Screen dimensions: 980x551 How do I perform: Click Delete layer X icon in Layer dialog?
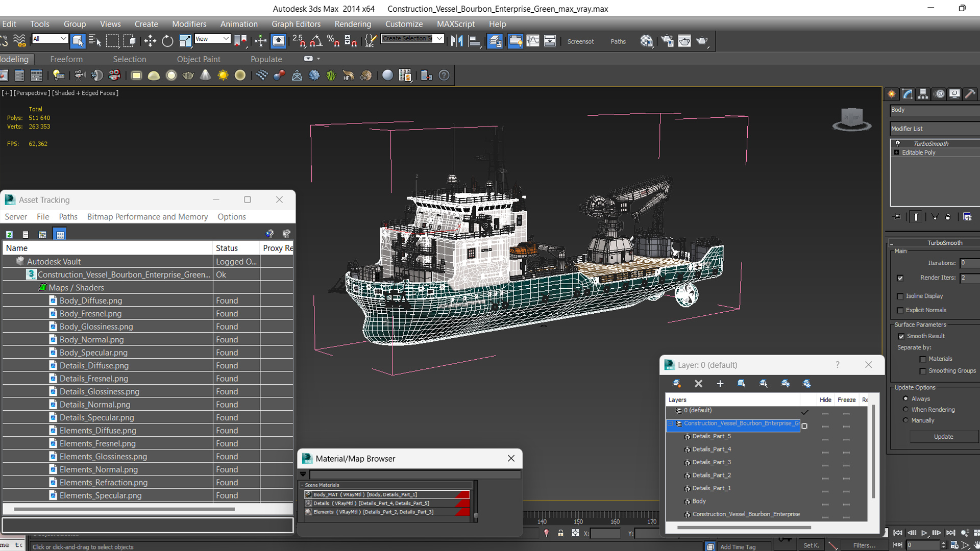click(x=698, y=384)
